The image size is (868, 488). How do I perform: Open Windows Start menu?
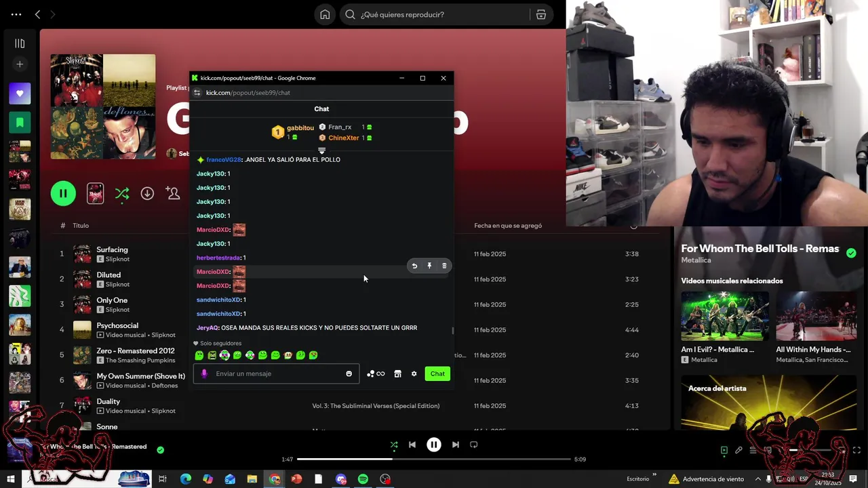click(11, 479)
